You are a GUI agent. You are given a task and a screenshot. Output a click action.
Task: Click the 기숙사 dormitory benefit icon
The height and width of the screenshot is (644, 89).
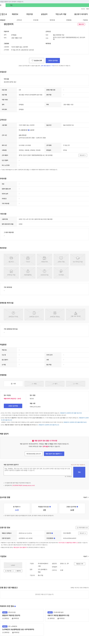point(28,260)
